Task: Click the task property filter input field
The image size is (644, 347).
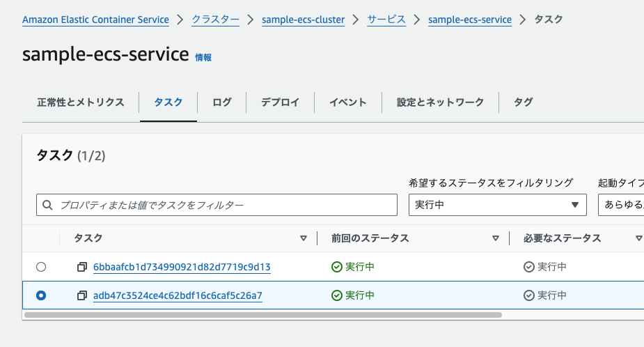Action: [217, 205]
